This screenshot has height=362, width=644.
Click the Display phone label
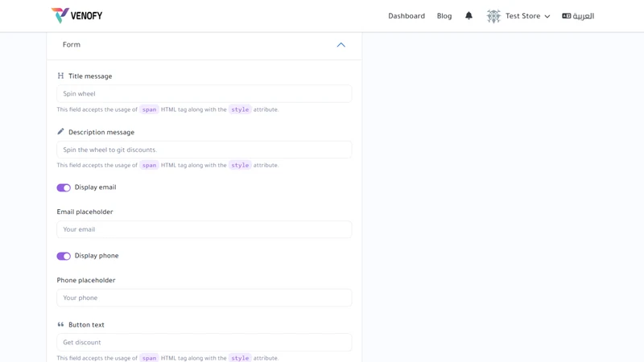[97, 256]
